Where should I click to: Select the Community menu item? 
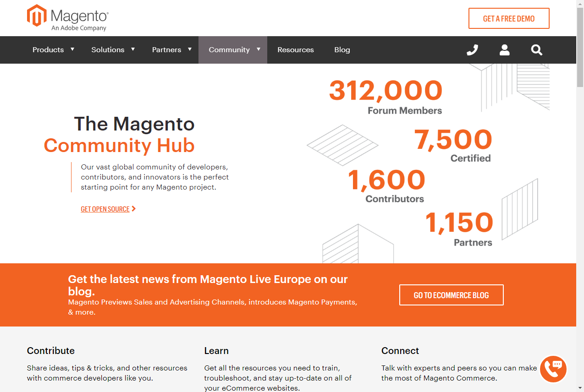point(229,50)
